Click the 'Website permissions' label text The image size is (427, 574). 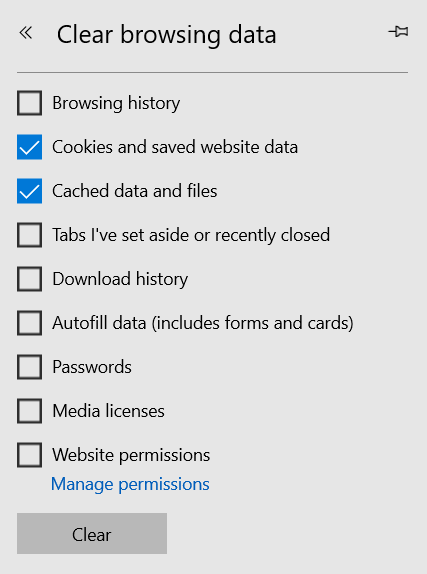click(131, 455)
